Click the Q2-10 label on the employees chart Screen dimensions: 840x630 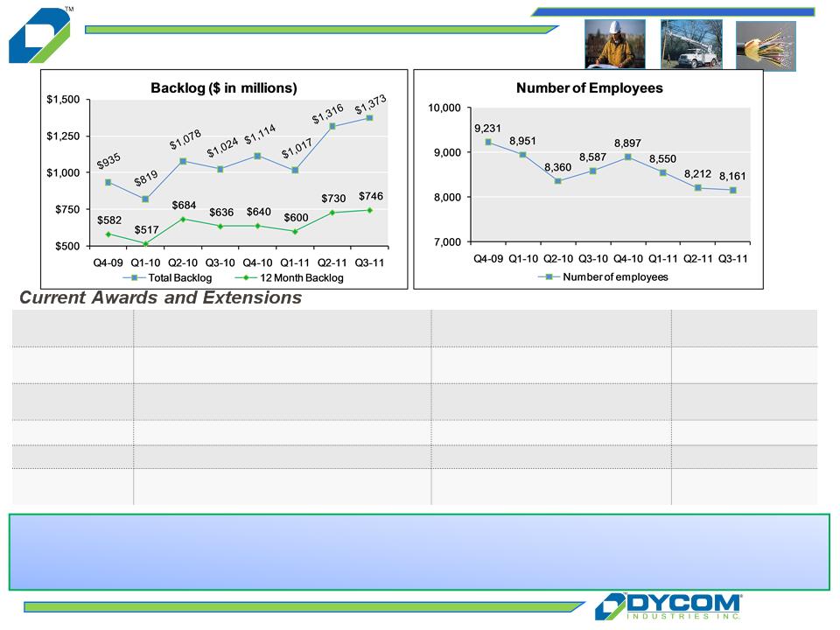[x=558, y=259]
